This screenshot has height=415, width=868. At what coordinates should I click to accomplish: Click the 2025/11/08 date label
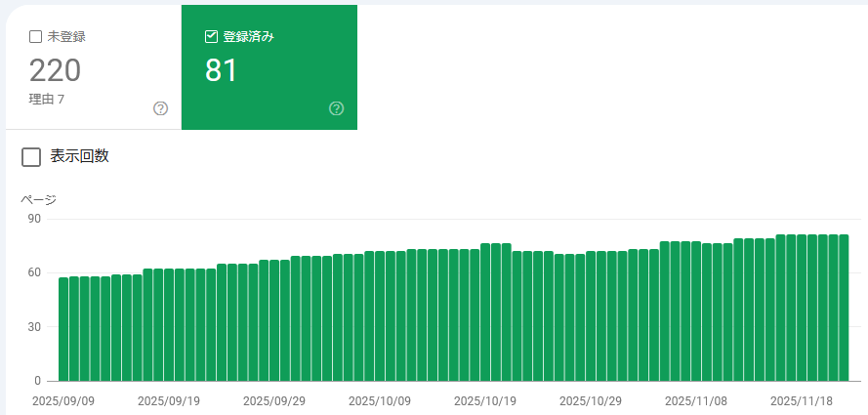(x=696, y=400)
